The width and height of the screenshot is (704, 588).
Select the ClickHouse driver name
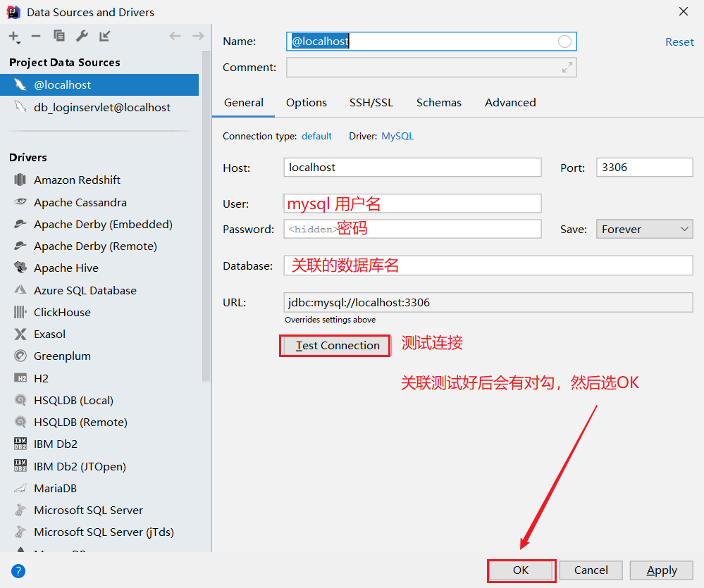[62, 313]
